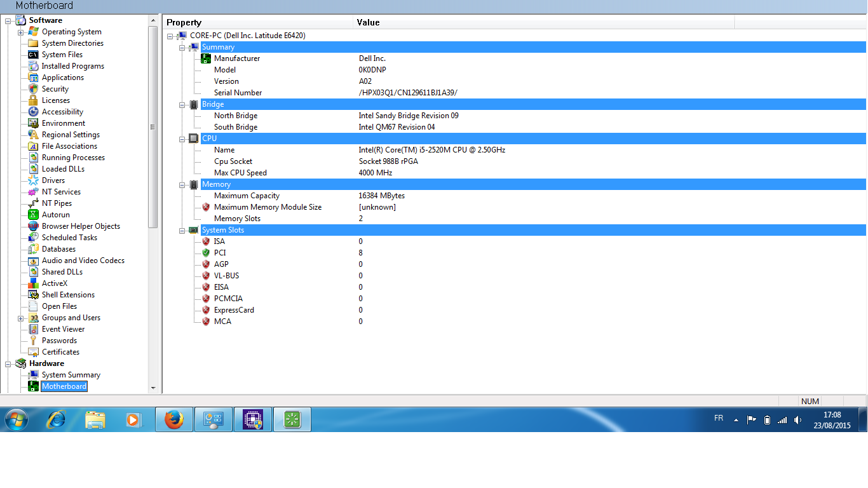Click the Serial Number value
Screen dimensions: 868x488
point(408,93)
